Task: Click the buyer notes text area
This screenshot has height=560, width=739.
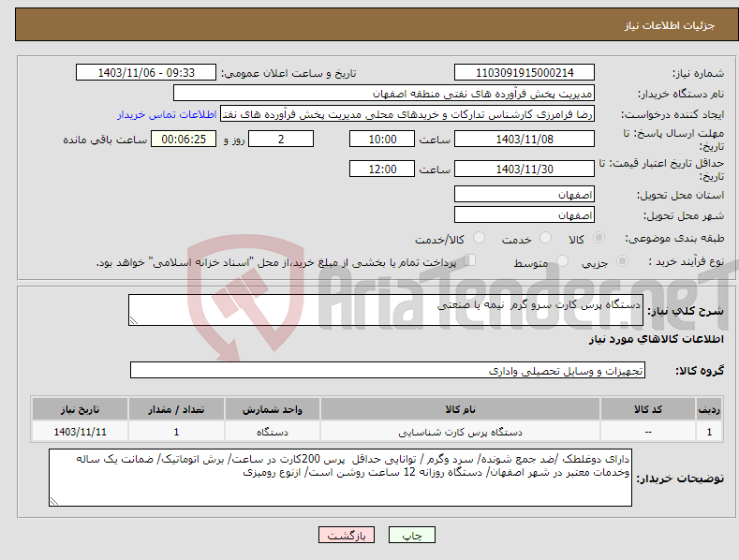Action: (x=340, y=478)
